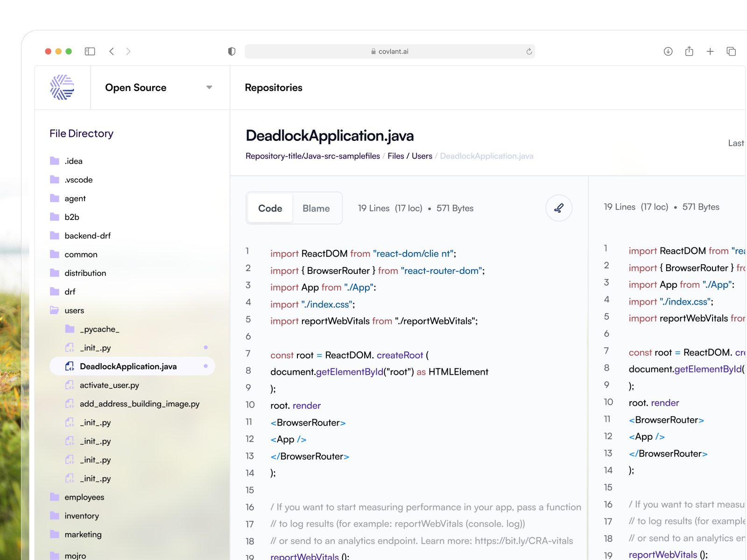Screen dimensions: 747x560
Task: Open activate_user.py in file directory
Action: (109, 385)
